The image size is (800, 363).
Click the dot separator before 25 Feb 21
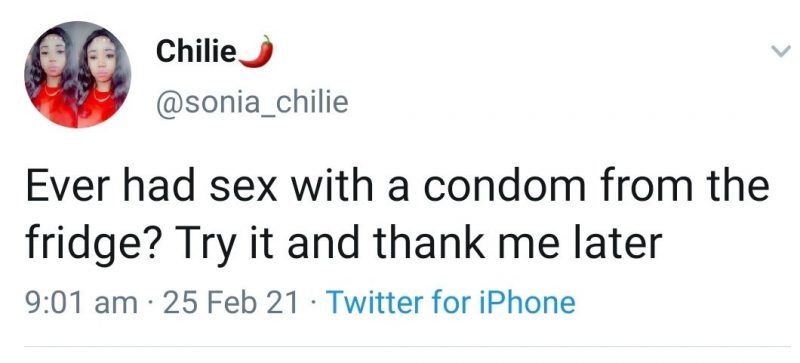point(152,303)
